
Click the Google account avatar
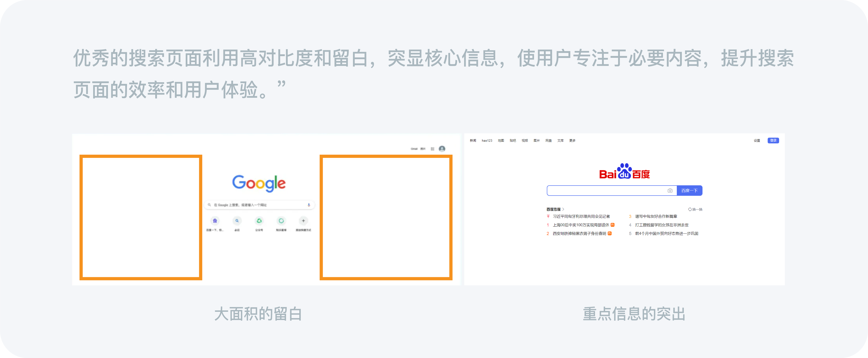click(x=442, y=148)
